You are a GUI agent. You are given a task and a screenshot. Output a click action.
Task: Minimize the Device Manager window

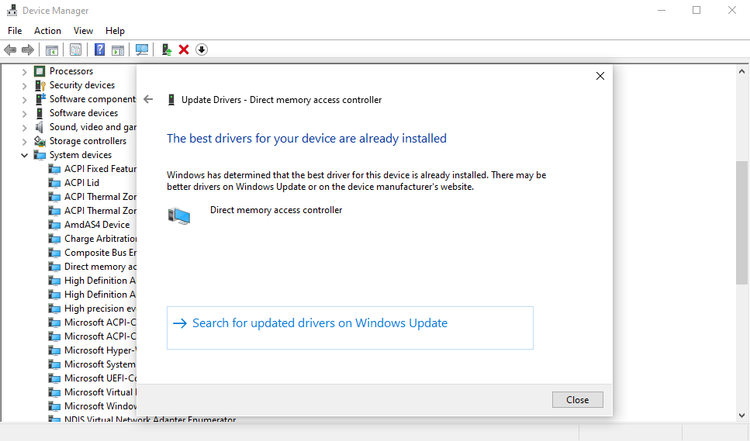click(x=662, y=10)
